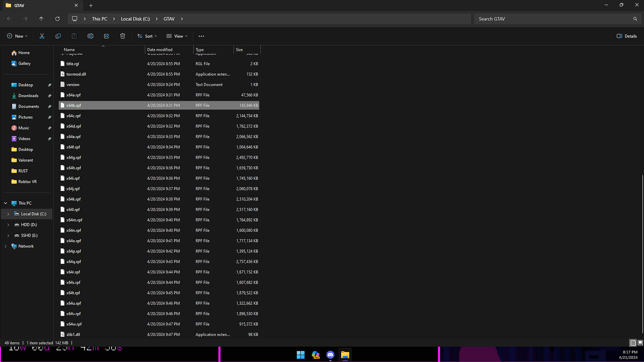
Task: Copy x64b.rpf with the Copy icon
Action: 58,36
